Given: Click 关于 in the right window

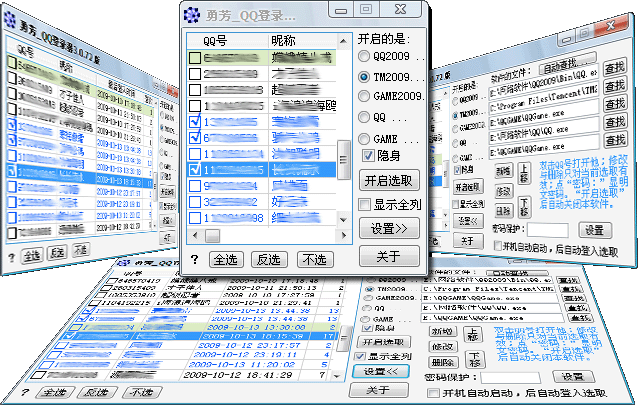Looking at the screenshot, I should 468,241.
